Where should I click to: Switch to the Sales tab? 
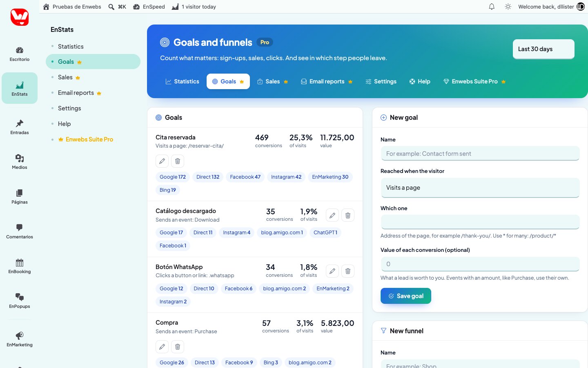tap(273, 81)
